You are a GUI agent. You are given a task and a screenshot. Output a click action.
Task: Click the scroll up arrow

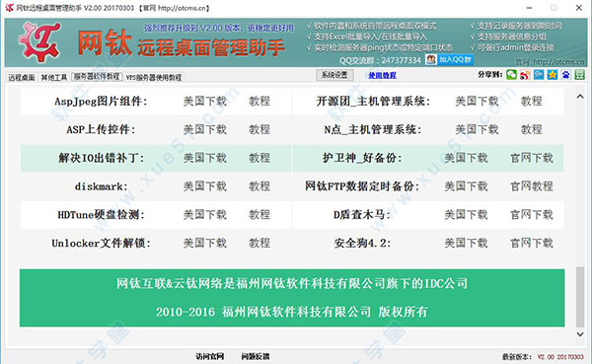(580, 97)
